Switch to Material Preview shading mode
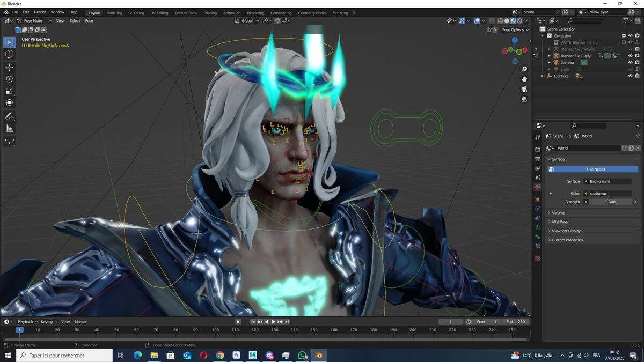Viewport: 644px width, 362px height. coord(513,21)
